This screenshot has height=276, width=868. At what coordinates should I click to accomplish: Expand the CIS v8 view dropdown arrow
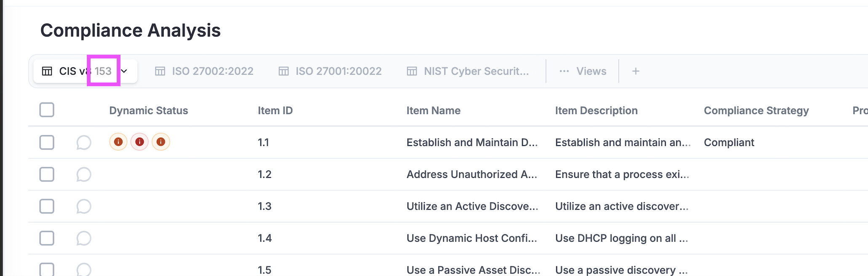124,71
